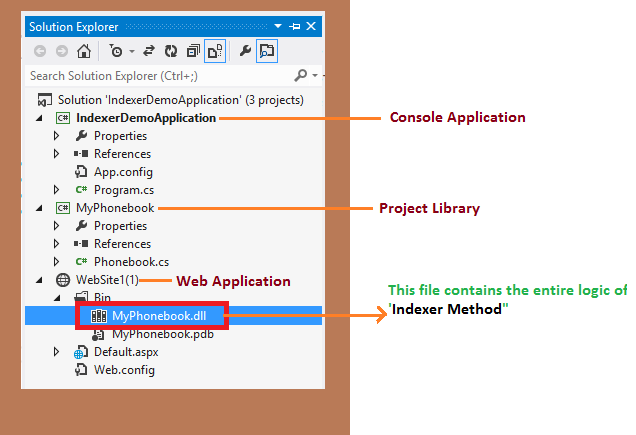Click the globe icon of WebSite1(1)
The image size is (636, 435).
coord(63,280)
